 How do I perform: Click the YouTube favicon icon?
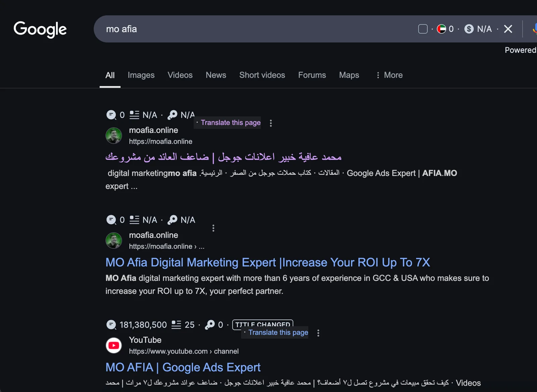click(x=114, y=345)
